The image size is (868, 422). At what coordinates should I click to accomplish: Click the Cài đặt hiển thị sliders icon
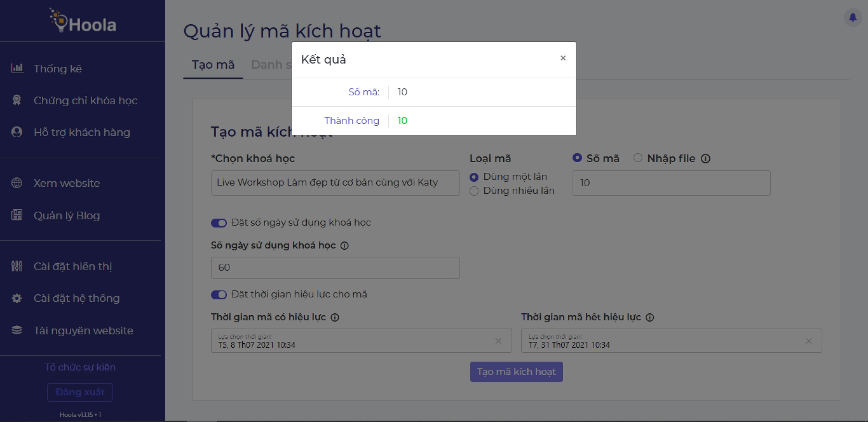[17, 266]
